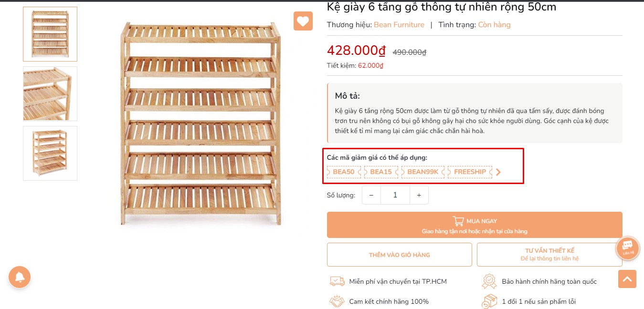Decrease quantity with the minus button
This screenshot has height=309, width=644.
coord(371,195)
